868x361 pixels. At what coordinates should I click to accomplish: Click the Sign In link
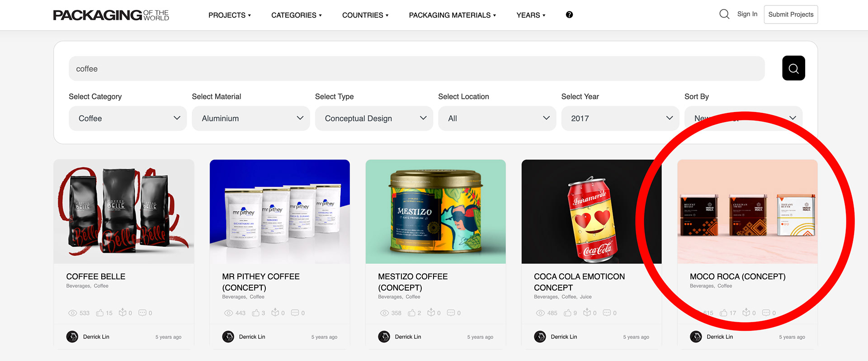click(747, 14)
